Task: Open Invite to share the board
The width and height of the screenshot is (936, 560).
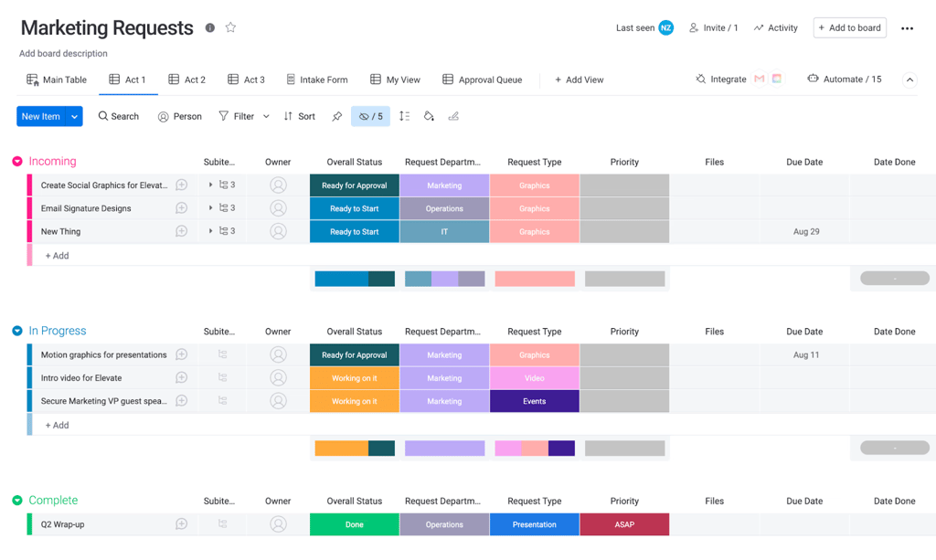Action: coord(713,27)
